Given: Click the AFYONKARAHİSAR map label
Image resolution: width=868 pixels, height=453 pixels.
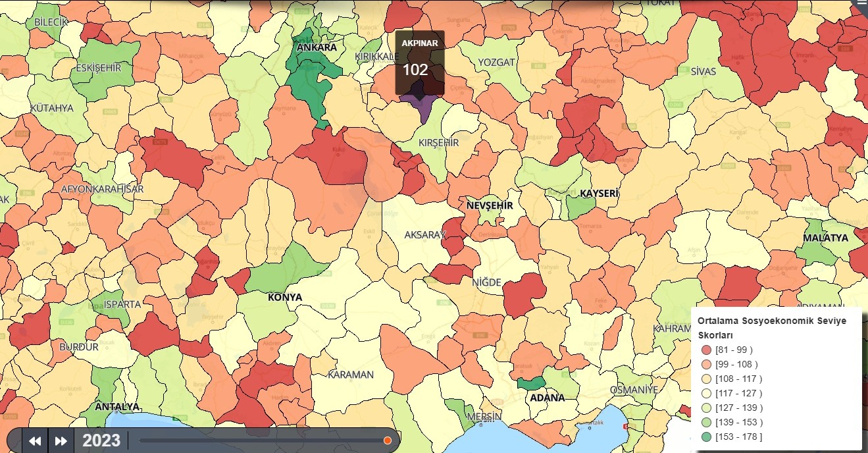Looking at the screenshot, I should (x=102, y=189).
